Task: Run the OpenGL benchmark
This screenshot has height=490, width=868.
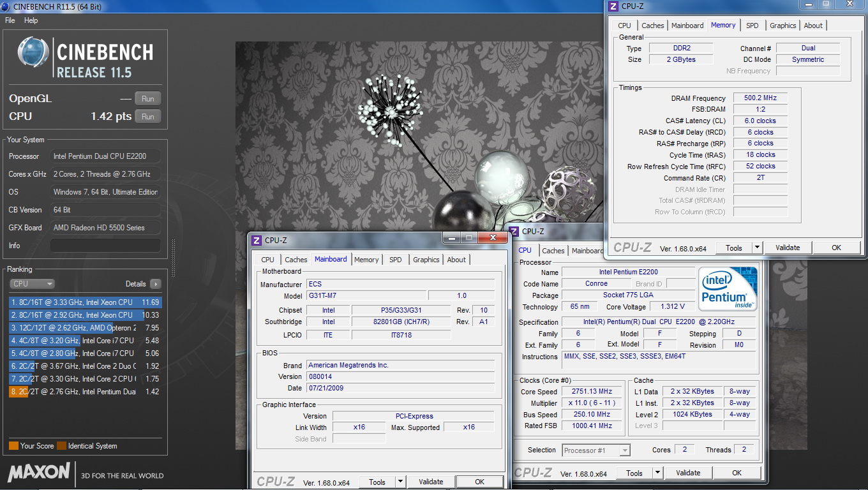Action: [x=148, y=98]
